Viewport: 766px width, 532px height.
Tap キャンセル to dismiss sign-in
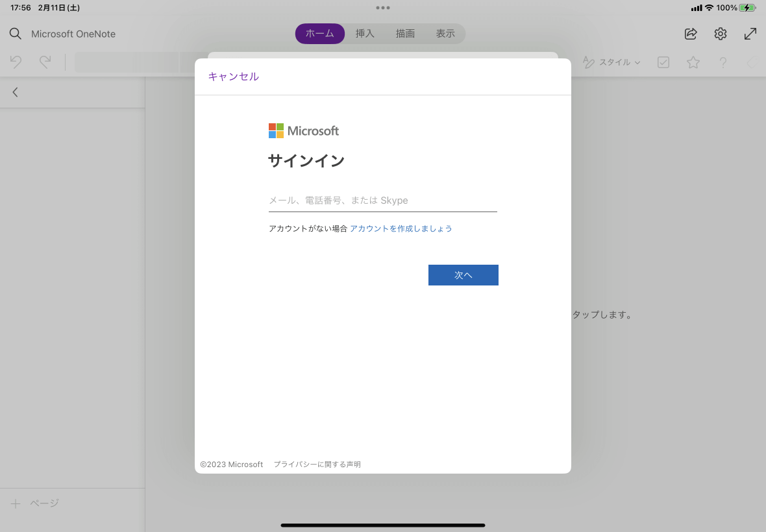coord(234,77)
